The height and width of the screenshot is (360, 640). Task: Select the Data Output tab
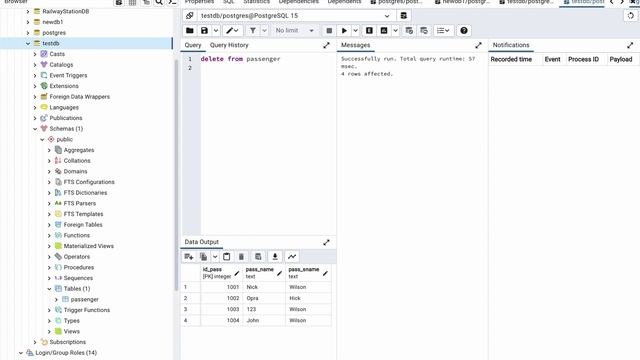(x=202, y=242)
